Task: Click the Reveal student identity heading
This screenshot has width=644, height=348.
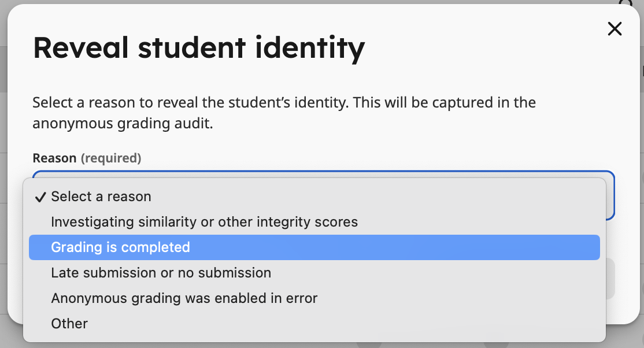Action: 199,48
